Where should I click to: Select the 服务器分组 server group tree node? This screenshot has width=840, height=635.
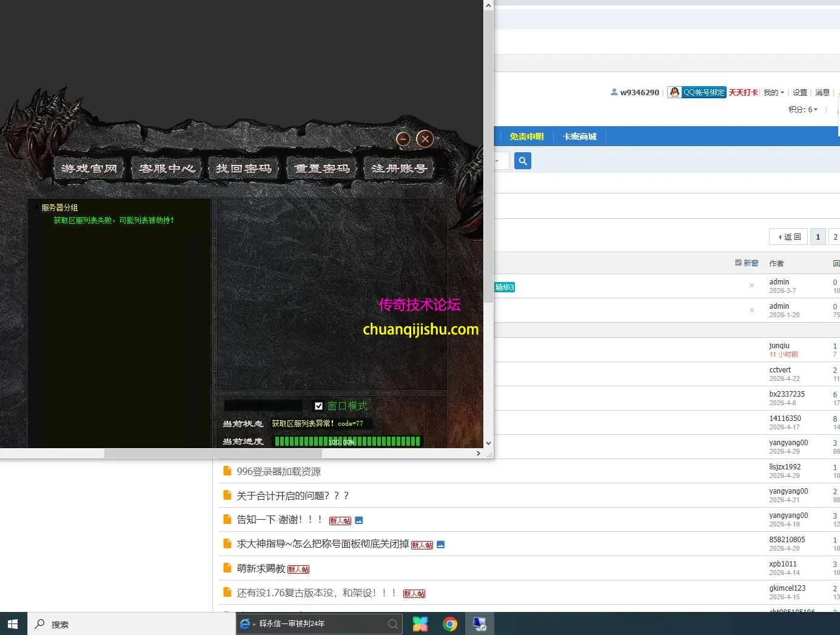59,208
